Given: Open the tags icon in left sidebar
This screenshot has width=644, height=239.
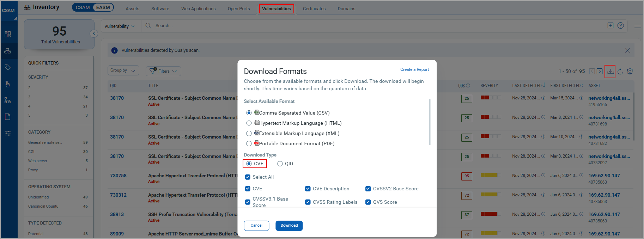Looking at the screenshot, I should coord(8,67).
